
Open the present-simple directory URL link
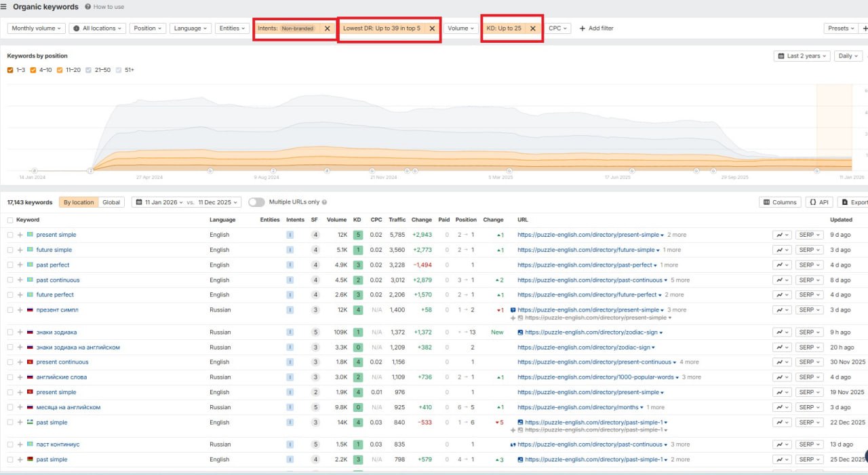click(x=587, y=235)
